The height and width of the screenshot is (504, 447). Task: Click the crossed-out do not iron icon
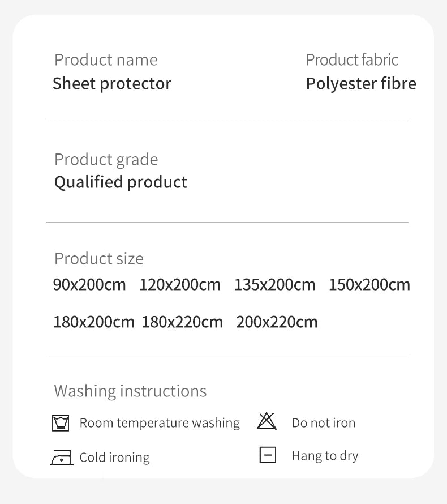tap(267, 421)
